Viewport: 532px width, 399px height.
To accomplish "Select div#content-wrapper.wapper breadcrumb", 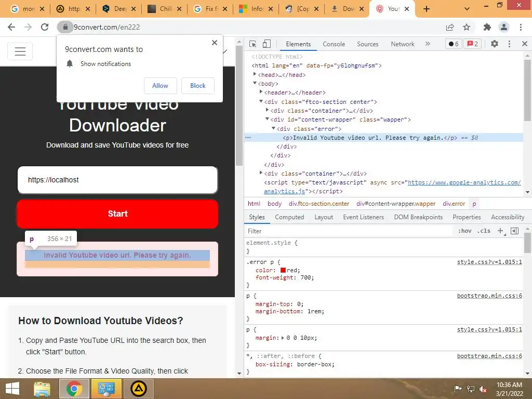I will pyautogui.click(x=396, y=204).
